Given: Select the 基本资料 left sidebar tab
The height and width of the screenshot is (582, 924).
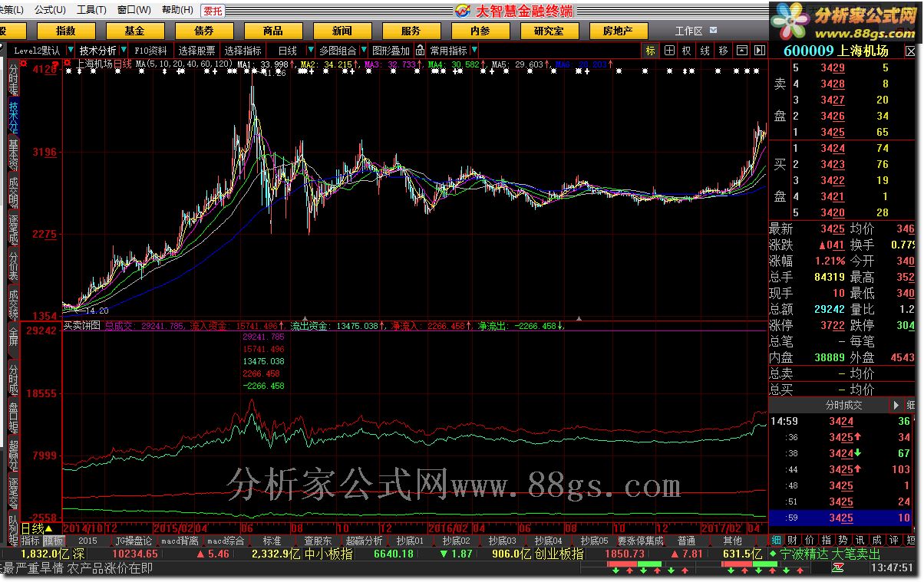Looking at the screenshot, I should coord(13,154).
